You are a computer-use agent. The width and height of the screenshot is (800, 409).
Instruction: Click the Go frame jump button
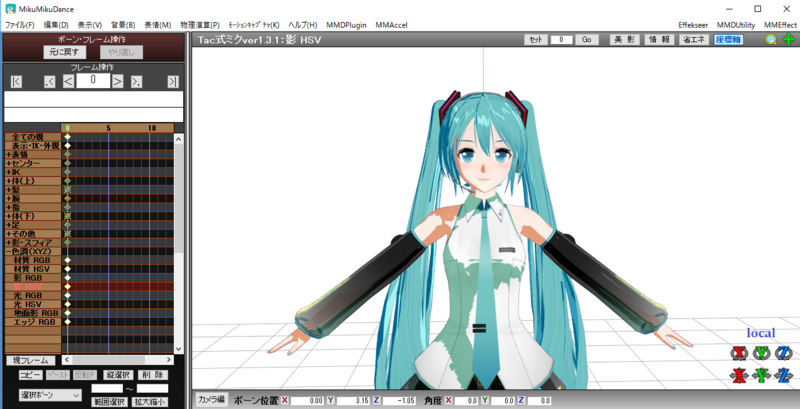point(587,40)
